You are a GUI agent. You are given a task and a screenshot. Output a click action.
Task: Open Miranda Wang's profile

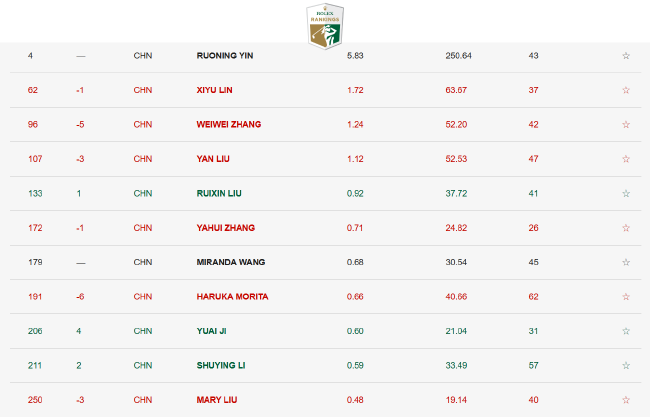click(x=231, y=262)
